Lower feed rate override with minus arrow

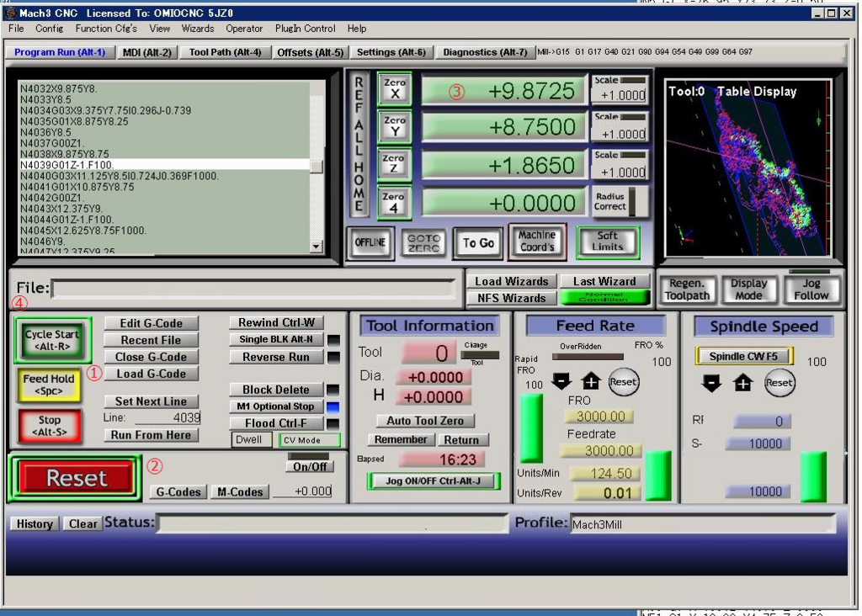click(561, 381)
